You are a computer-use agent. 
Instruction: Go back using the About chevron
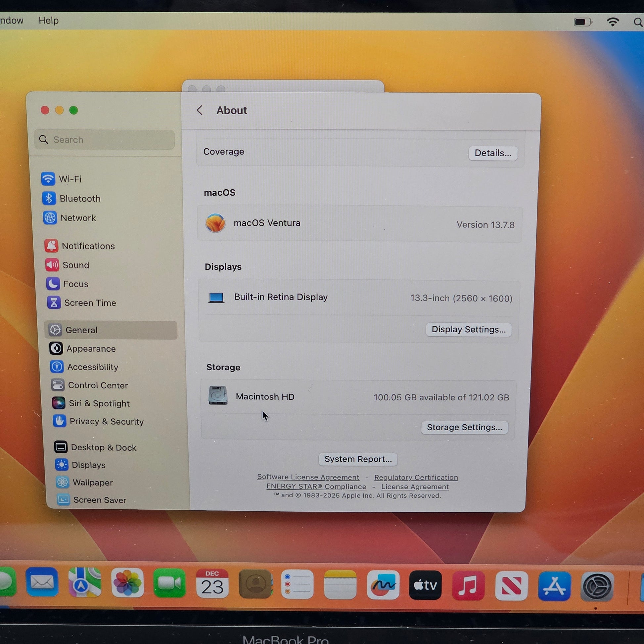[x=200, y=110]
